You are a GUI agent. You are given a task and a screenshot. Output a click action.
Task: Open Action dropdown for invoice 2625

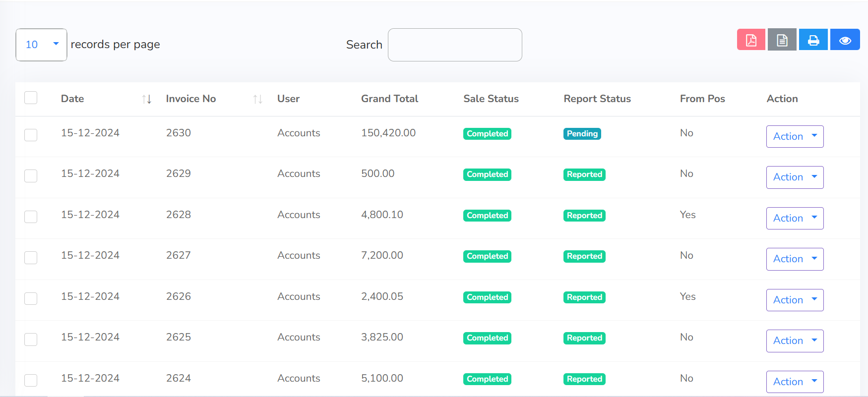795,341
